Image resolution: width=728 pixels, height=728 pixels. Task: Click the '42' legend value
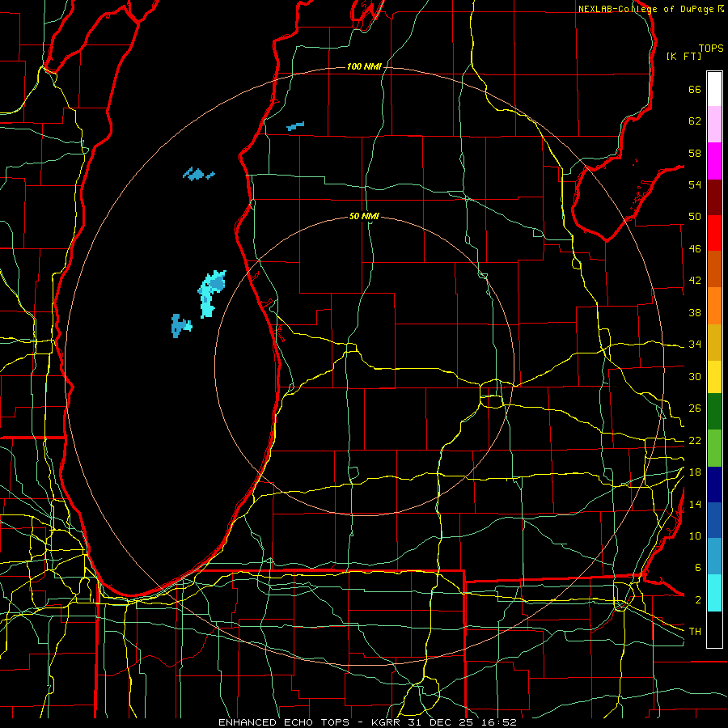click(x=695, y=281)
